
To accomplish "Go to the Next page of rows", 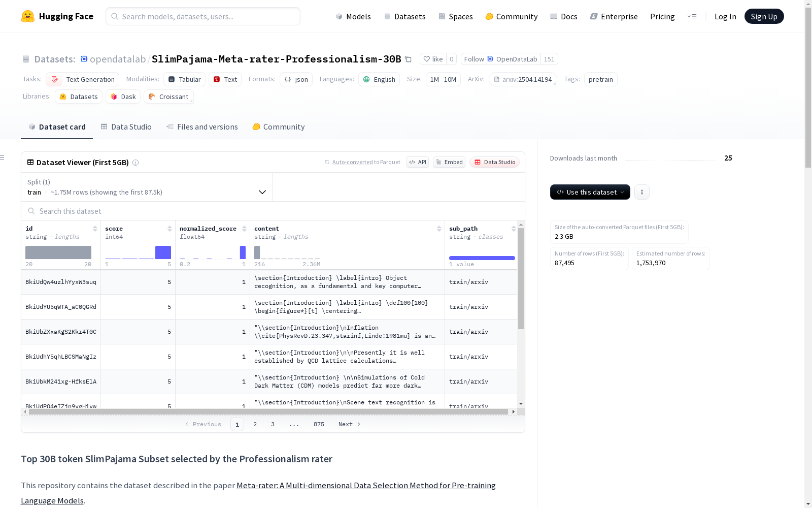I will [349, 424].
